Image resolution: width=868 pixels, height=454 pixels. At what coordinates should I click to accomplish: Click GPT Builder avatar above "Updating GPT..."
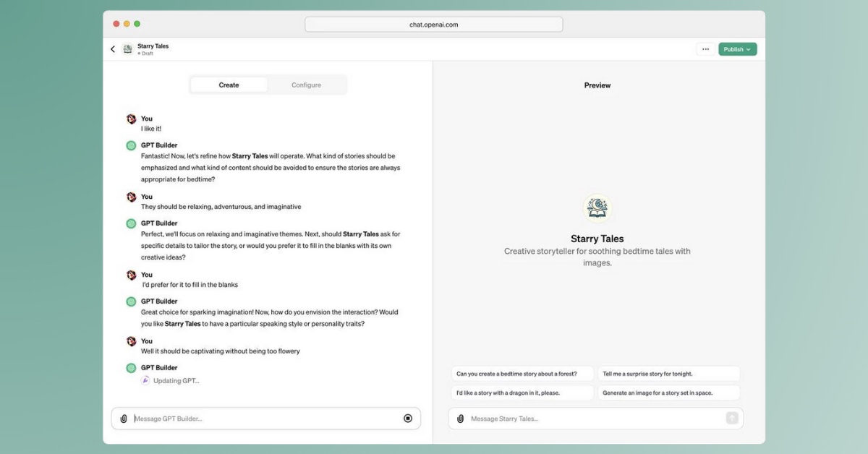pos(131,368)
